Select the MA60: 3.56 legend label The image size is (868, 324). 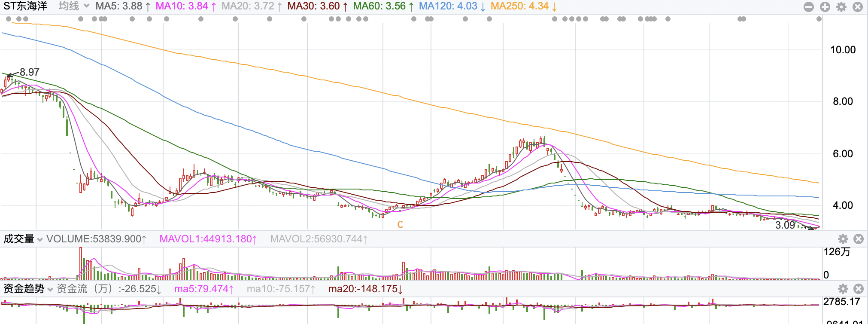pos(383,6)
